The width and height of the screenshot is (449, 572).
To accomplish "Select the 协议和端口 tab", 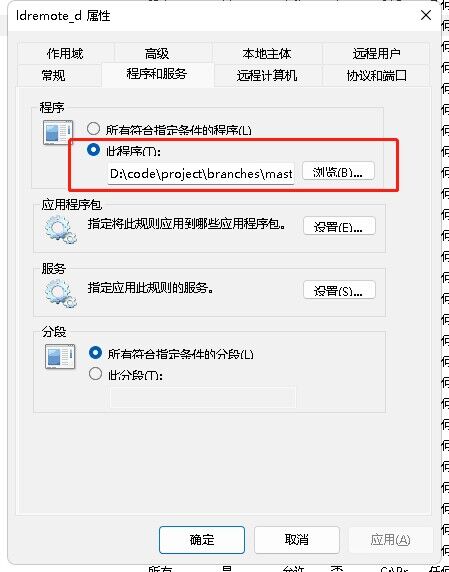I will [x=376, y=76].
